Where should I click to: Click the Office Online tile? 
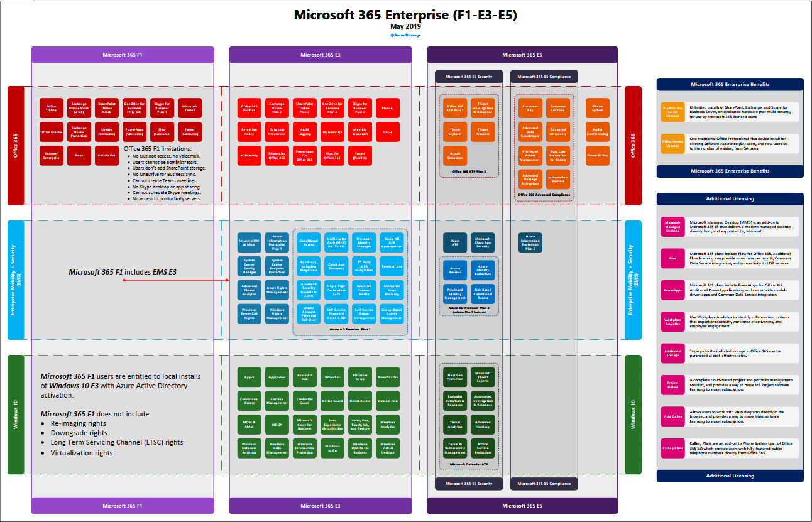pos(51,107)
